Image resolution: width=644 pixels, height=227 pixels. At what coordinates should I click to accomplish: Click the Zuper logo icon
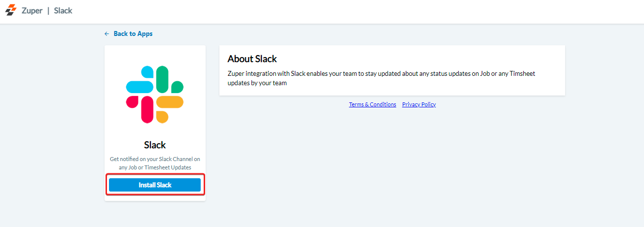tap(11, 10)
